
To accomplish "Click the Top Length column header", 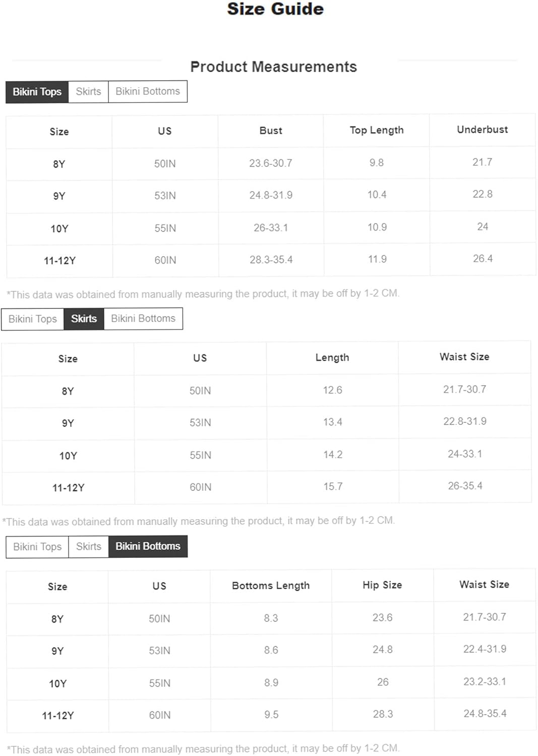I will (377, 130).
